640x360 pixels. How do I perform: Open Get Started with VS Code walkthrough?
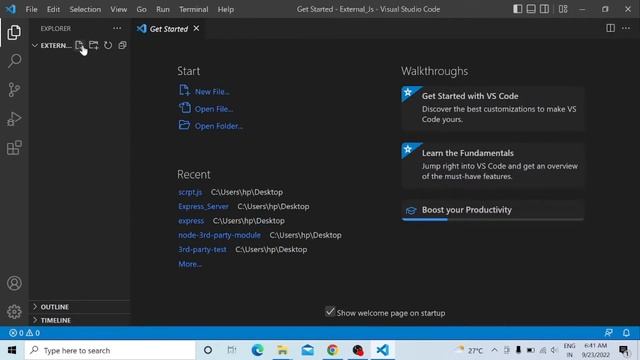pos(493,108)
